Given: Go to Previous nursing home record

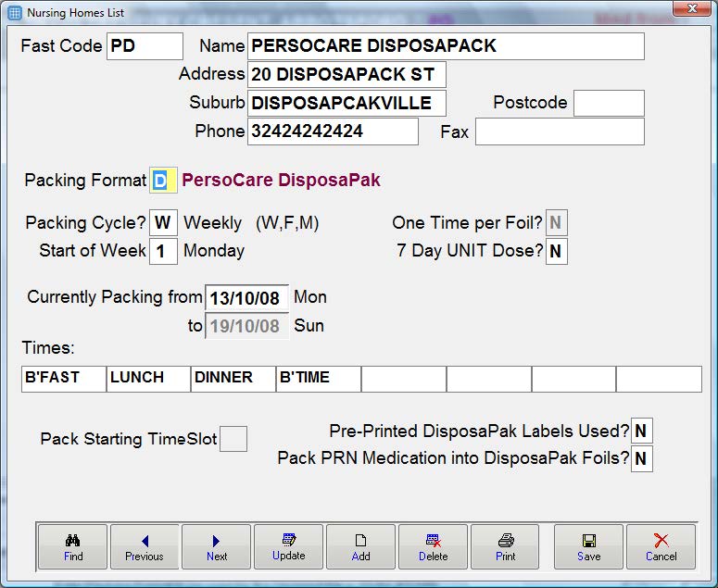Looking at the screenshot, I should click(x=145, y=547).
